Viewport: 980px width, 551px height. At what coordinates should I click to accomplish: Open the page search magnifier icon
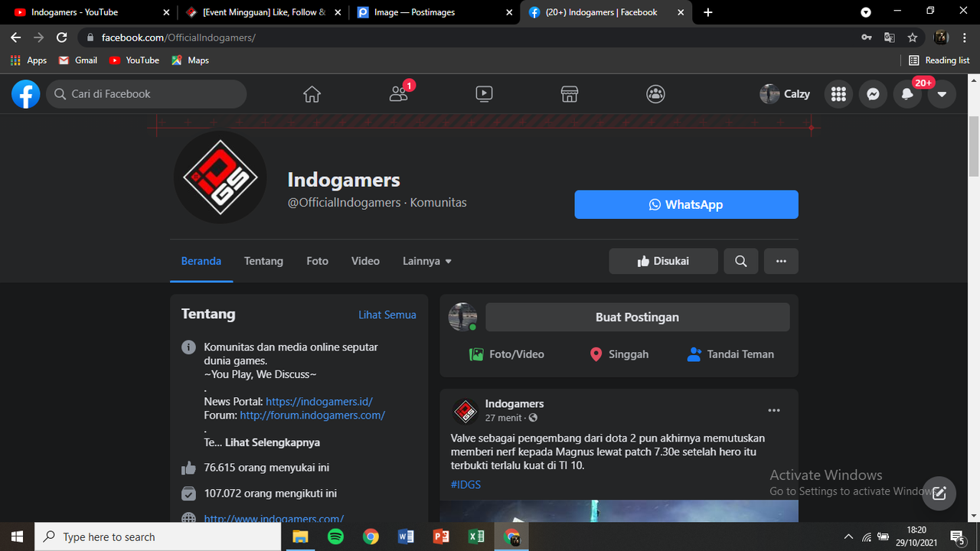[740, 261]
